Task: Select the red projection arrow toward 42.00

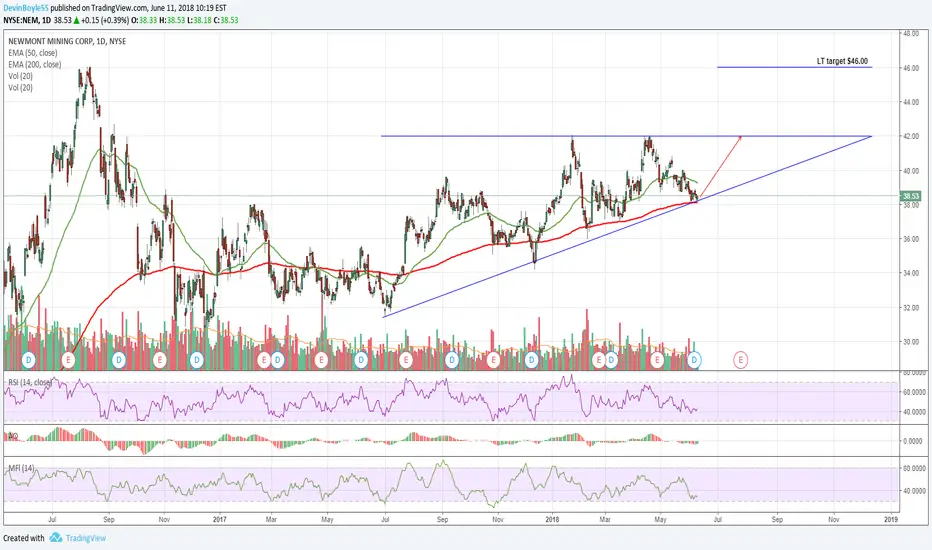Action: [x=720, y=166]
